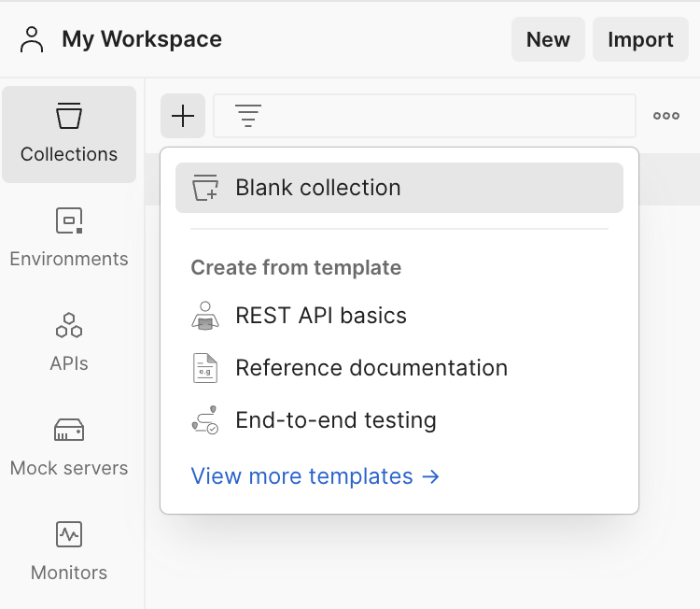Click the user avatar icon beside My Workspace

[32, 39]
